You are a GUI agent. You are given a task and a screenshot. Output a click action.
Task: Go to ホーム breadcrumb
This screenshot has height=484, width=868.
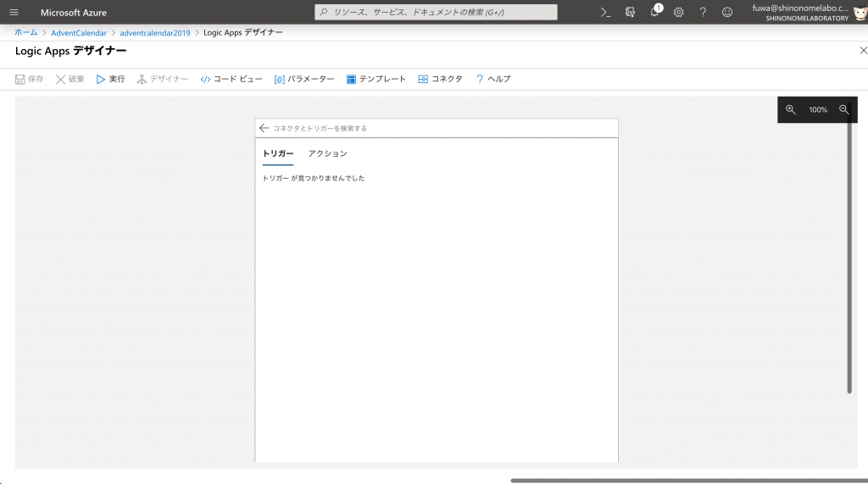point(26,33)
